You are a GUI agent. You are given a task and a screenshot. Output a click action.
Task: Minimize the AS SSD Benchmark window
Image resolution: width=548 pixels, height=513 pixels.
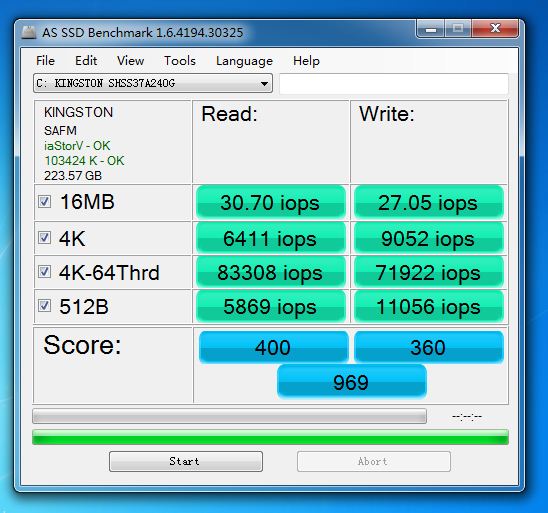click(x=431, y=29)
